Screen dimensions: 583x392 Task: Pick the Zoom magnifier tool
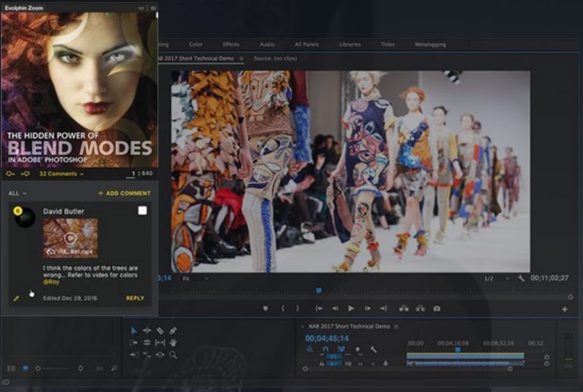click(173, 355)
